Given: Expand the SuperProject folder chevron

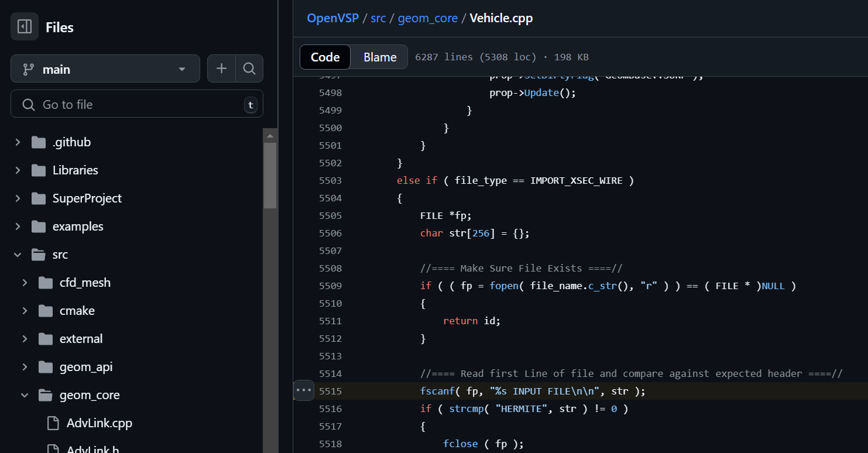Looking at the screenshot, I should pyautogui.click(x=18, y=198).
